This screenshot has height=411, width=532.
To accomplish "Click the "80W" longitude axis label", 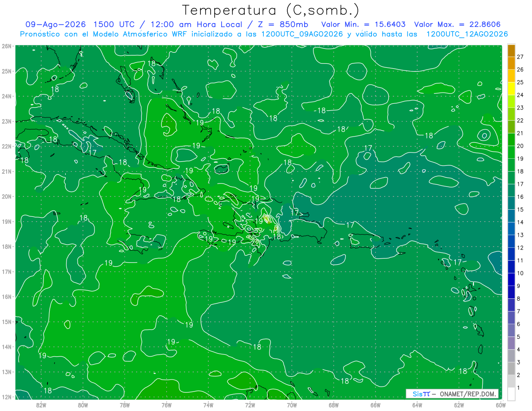I will tap(83, 404).
